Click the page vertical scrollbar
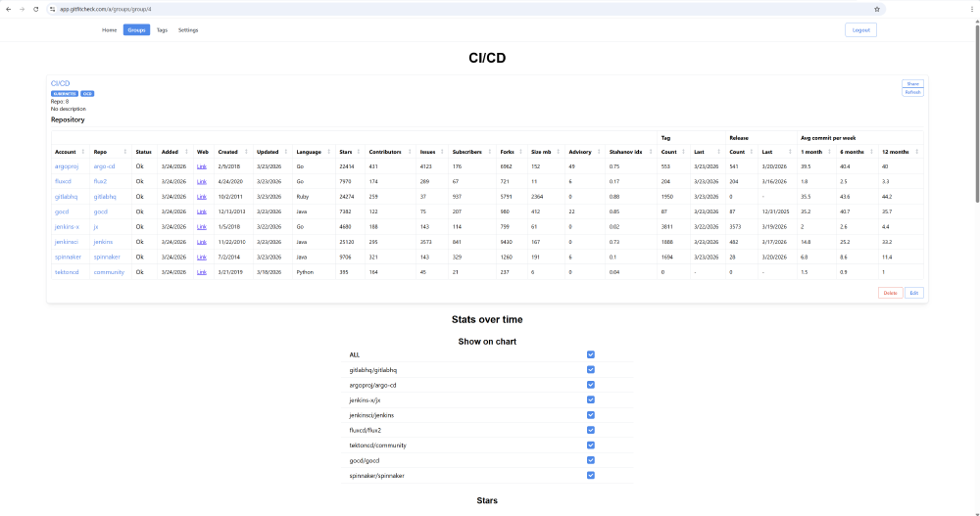Image resolution: width=980 pixels, height=516 pixels. (x=977, y=113)
